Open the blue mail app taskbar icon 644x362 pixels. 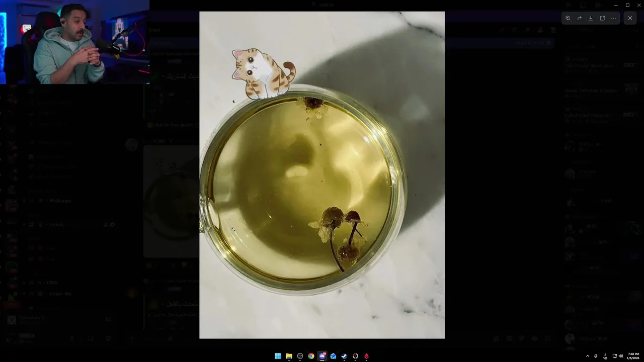click(x=333, y=356)
